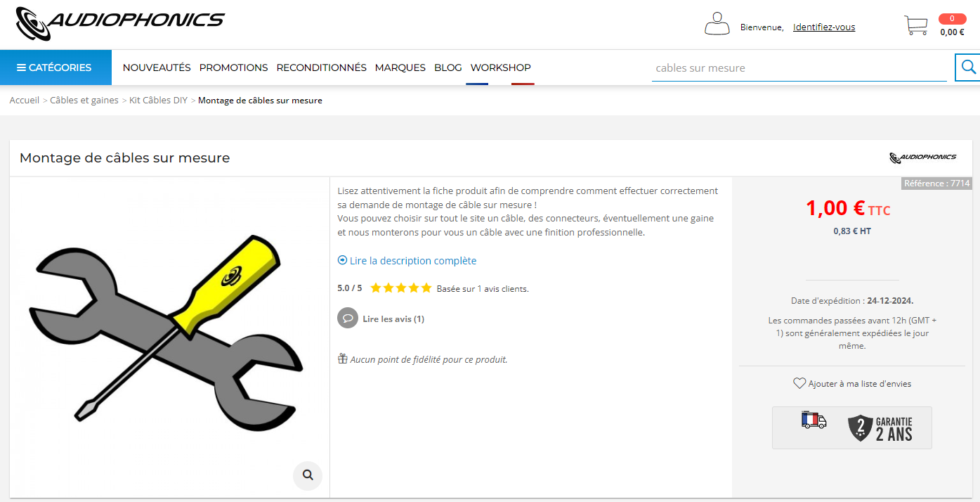Click the Audiophonics logo in header

[x=120, y=23]
